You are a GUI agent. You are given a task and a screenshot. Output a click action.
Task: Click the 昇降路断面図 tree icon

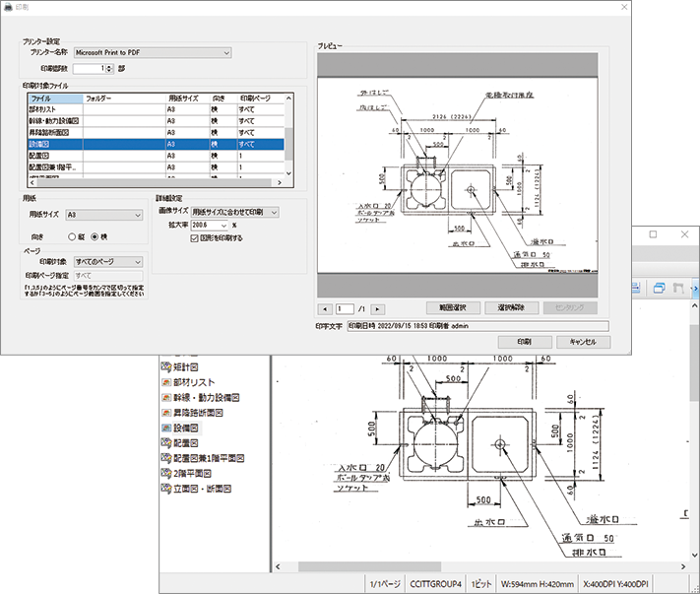pyautogui.click(x=165, y=413)
